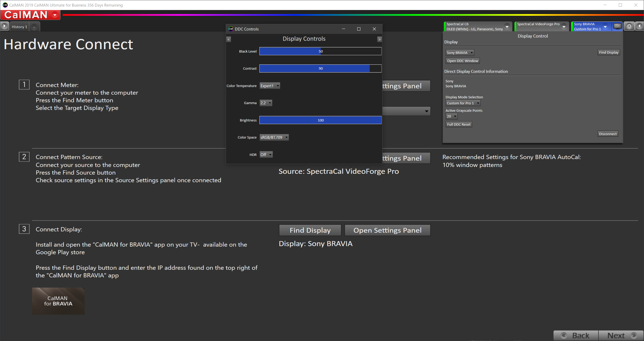
Task: Open Settings Panel for the display
Action: coord(387,230)
